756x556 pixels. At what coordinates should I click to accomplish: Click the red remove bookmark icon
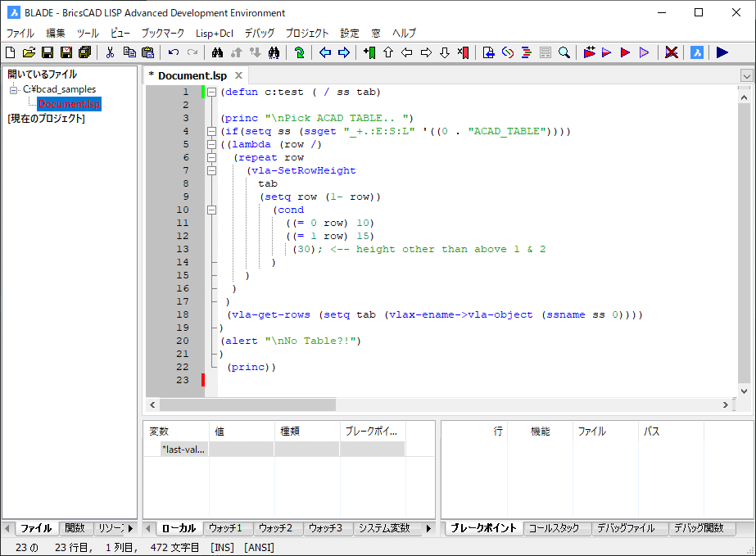click(x=464, y=52)
